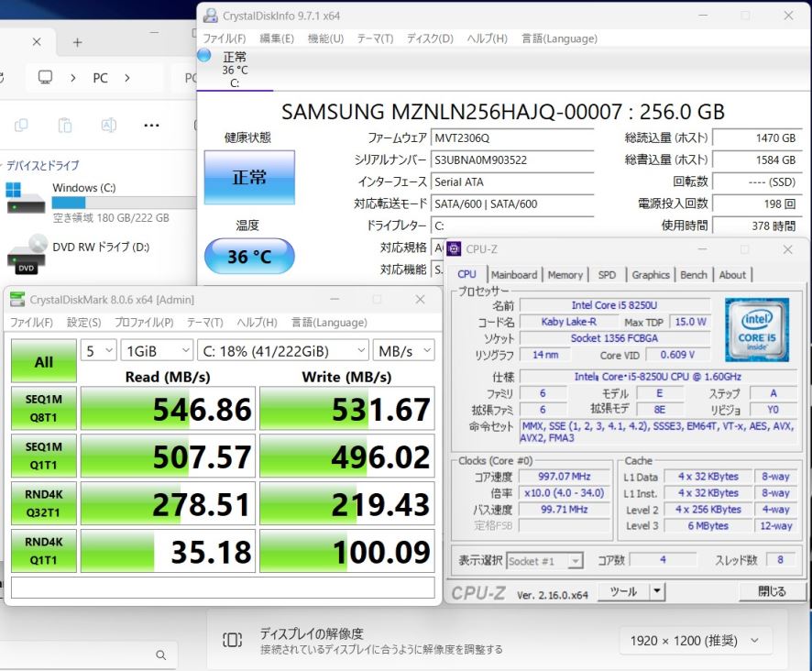812x671 pixels.
Task: Select the CPU name value Intel Core i5 8250U
Action: coord(615,305)
